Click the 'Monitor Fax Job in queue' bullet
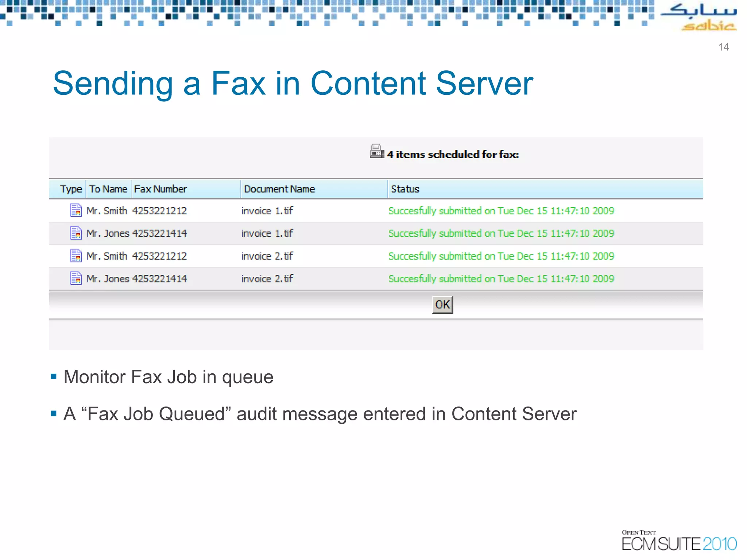 168,377
